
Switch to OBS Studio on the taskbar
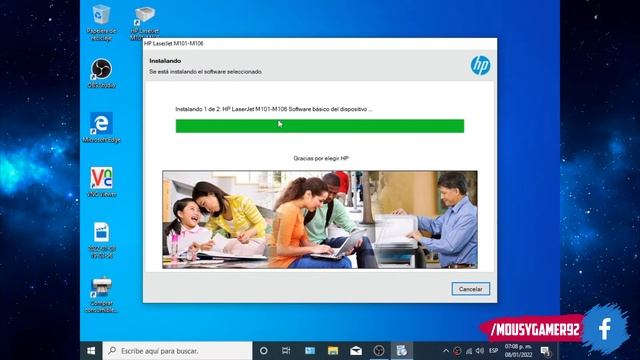click(378, 351)
